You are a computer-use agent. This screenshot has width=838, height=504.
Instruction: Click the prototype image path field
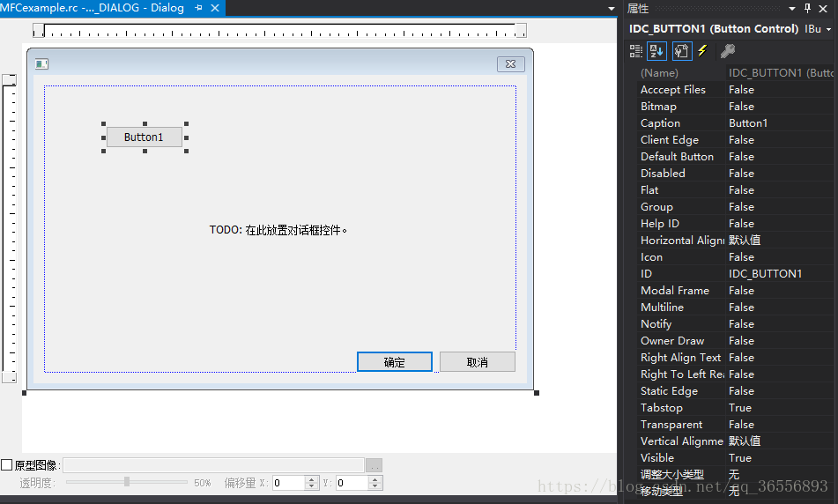pyautogui.click(x=214, y=465)
